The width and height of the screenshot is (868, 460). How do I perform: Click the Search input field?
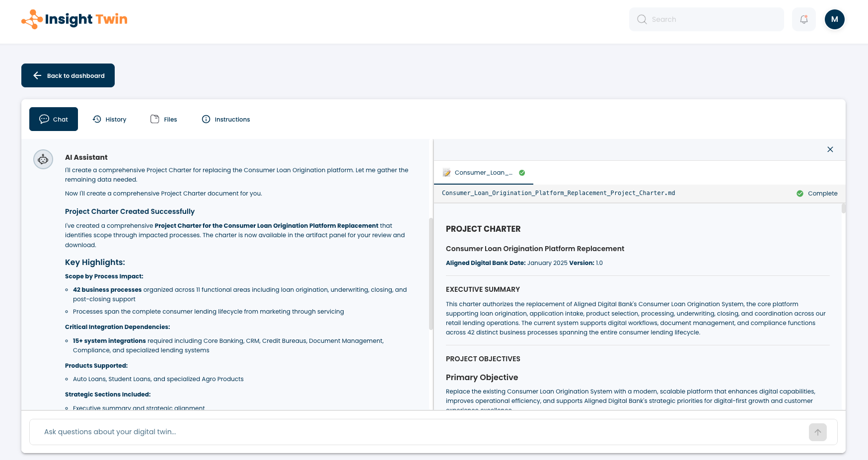coord(707,19)
